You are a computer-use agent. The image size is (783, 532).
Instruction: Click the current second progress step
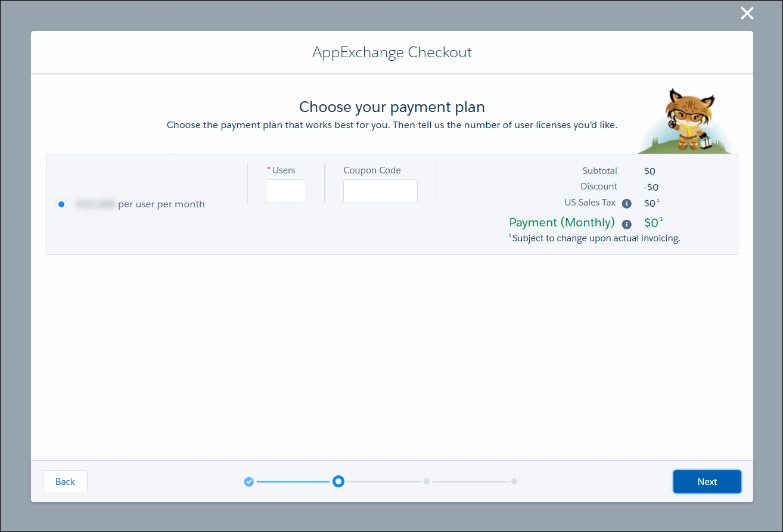[x=338, y=481]
